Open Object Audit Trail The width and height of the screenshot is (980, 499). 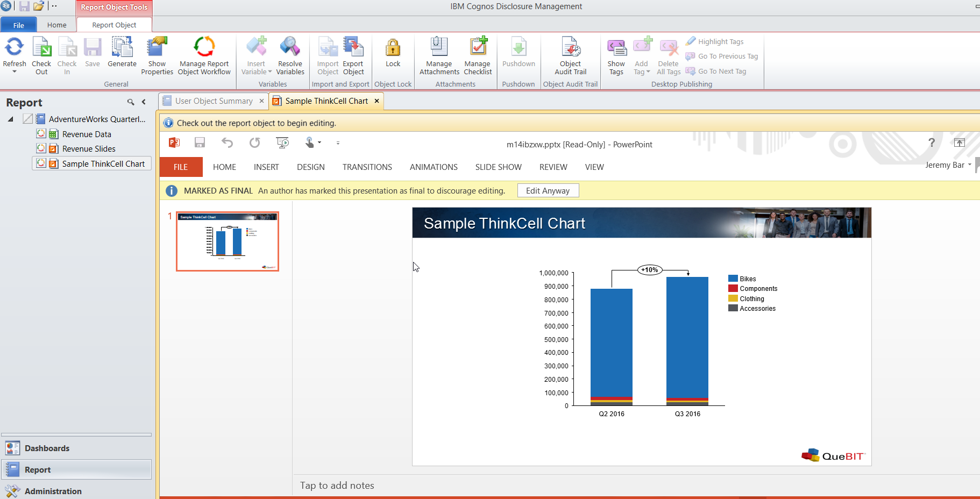coord(570,56)
